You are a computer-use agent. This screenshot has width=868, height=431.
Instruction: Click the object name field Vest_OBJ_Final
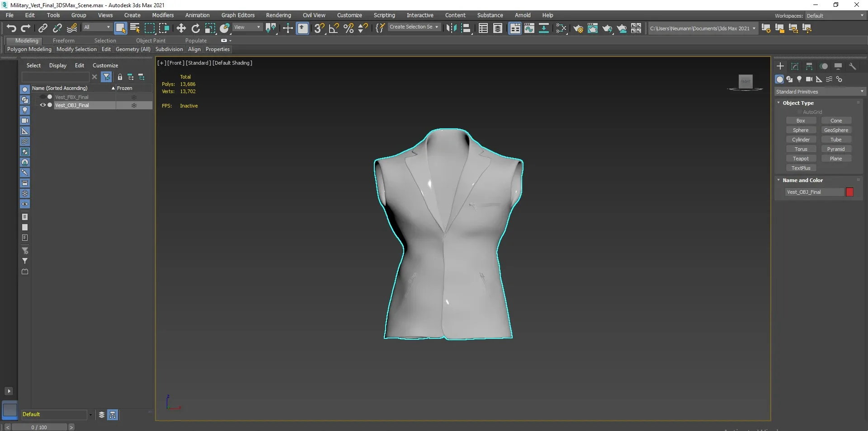815,192
